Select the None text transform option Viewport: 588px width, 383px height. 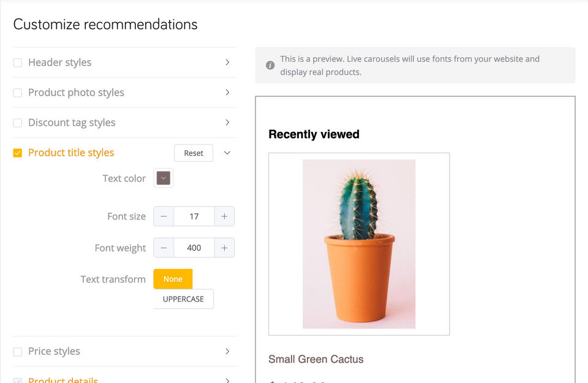pos(173,279)
